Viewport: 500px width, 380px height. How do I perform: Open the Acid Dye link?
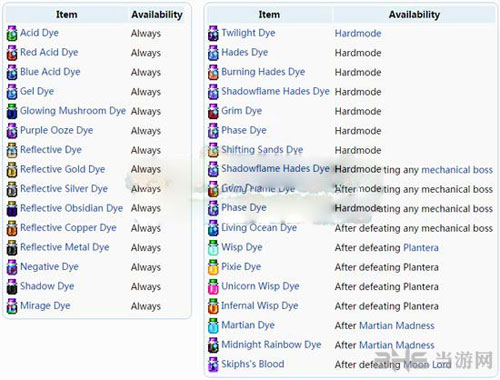pos(39,33)
